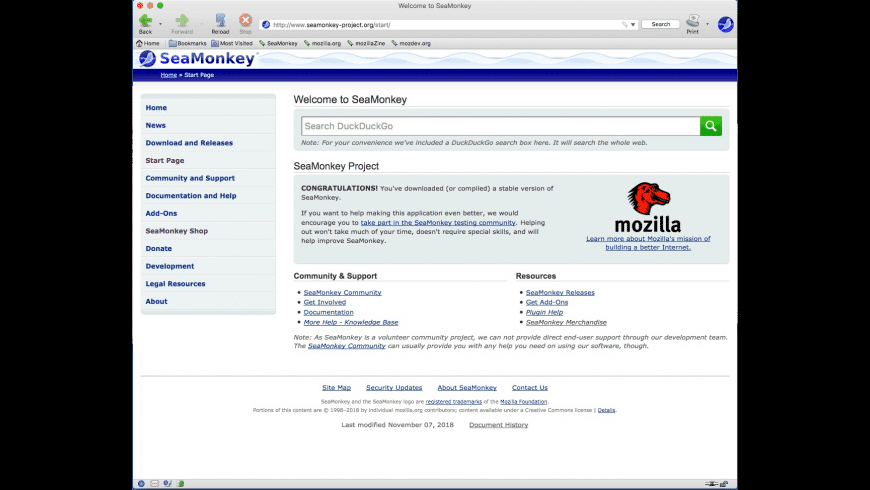Open the Back history dropdown arrow
The image size is (870, 490).
[x=160, y=24]
